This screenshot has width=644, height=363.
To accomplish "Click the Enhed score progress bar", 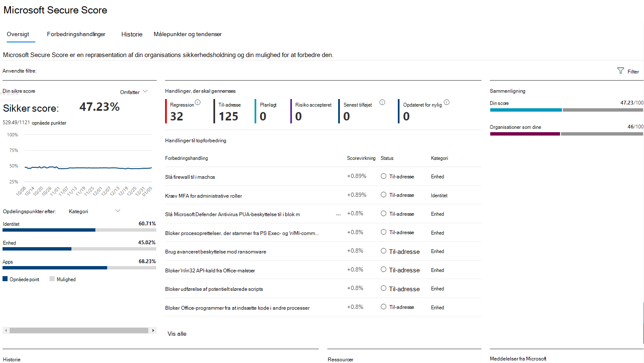I will 79,249.
